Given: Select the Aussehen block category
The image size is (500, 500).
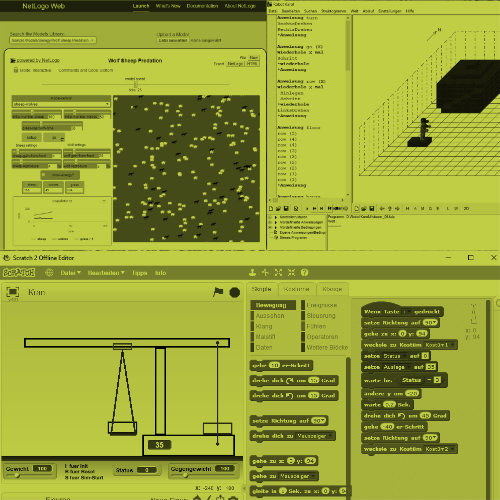Looking at the screenshot, I should [270, 316].
